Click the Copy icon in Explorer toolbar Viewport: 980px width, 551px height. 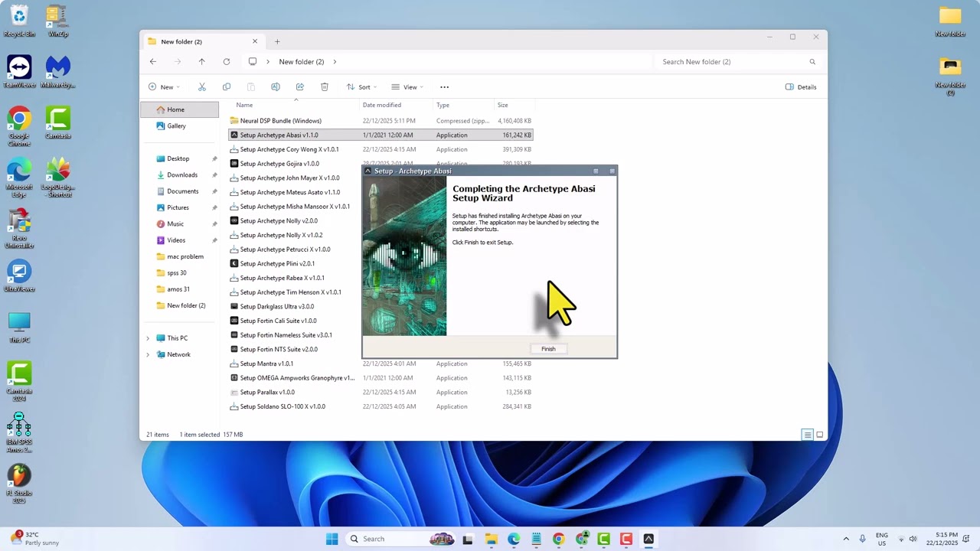[227, 87]
